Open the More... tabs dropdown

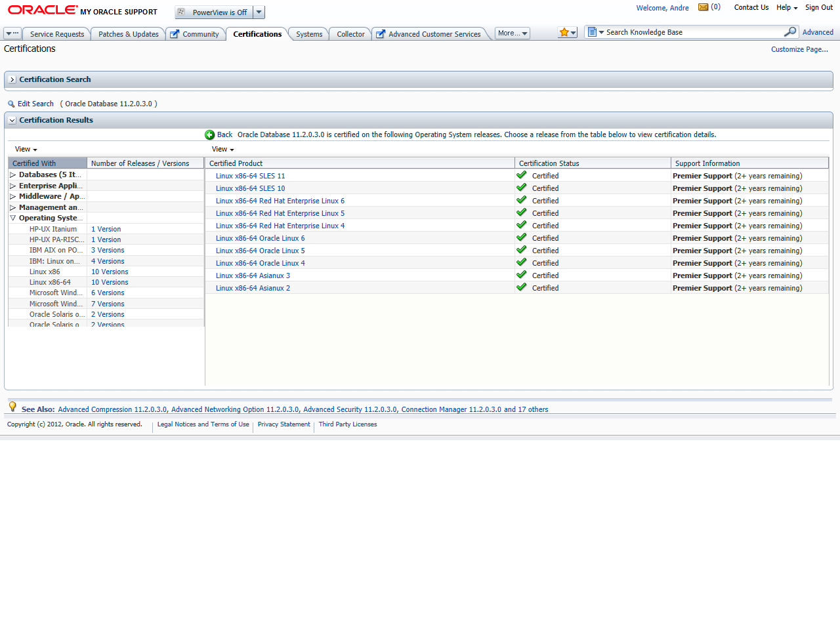point(512,33)
